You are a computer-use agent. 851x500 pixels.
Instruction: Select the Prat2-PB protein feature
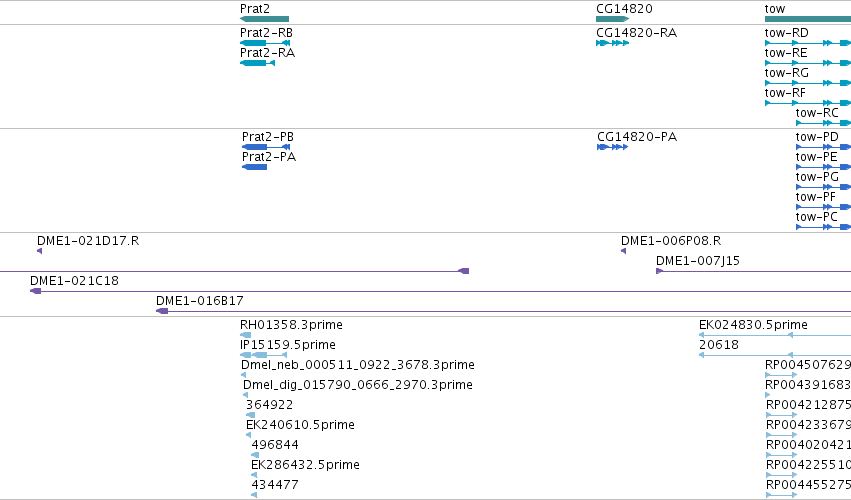(266, 147)
